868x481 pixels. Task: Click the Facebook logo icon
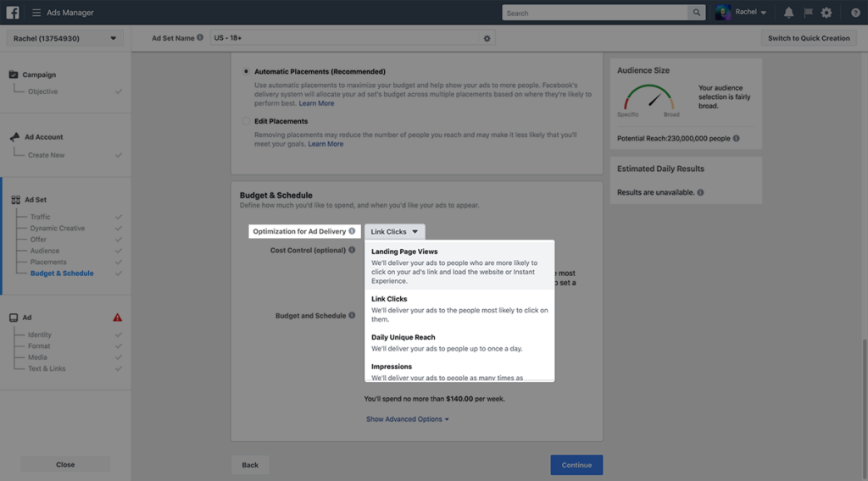click(x=13, y=13)
